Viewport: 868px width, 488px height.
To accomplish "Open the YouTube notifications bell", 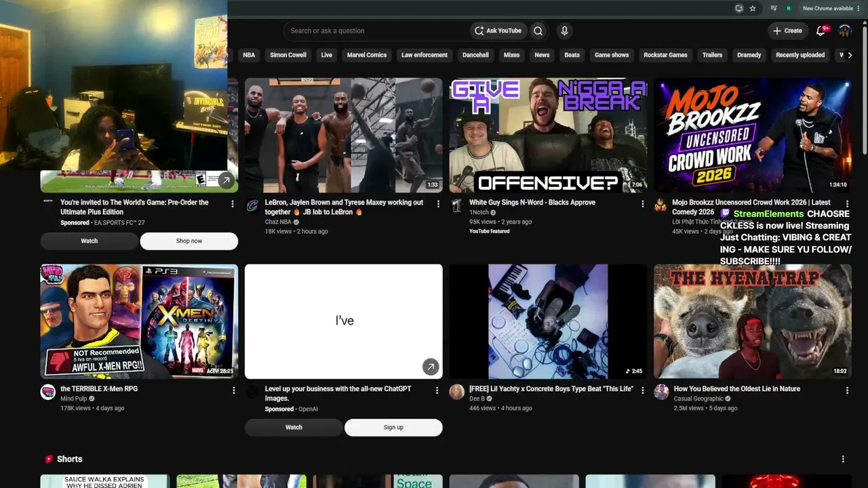I will 821,30.
